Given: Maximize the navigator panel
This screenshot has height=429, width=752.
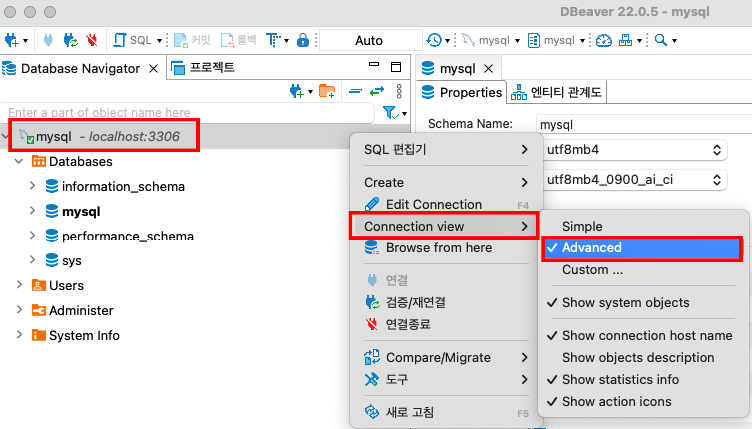Looking at the screenshot, I should tap(396, 67).
